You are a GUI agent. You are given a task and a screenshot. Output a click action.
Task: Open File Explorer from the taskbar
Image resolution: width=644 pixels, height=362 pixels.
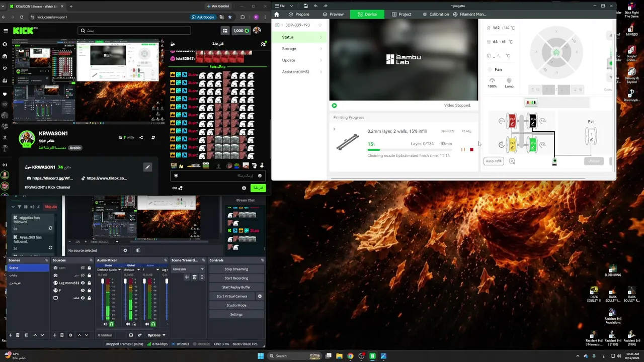pyautogui.click(x=339, y=356)
